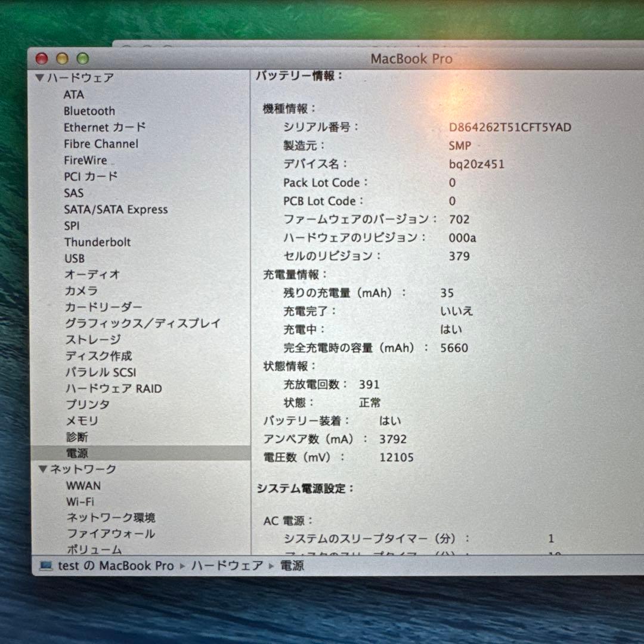The image size is (644, 644).
Task: Select グラフィックス/ディスプレイ in the sidebar
Action: point(143,323)
